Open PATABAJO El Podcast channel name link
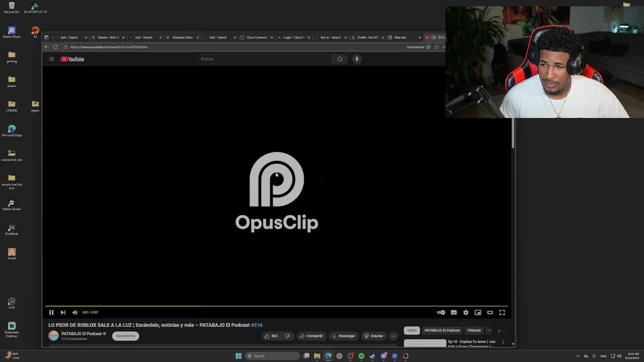The image size is (644, 362). (x=82, y=334)
